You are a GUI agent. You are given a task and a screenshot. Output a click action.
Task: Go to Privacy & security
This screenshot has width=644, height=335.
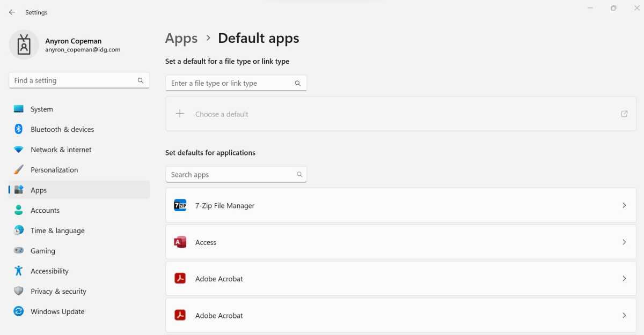tap(79, 291)
